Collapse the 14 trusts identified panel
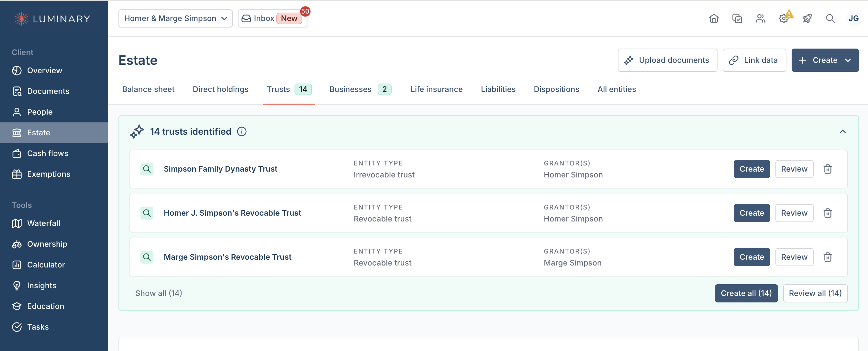868x351 pixels. pyautogui.click(x=842, y=131)
